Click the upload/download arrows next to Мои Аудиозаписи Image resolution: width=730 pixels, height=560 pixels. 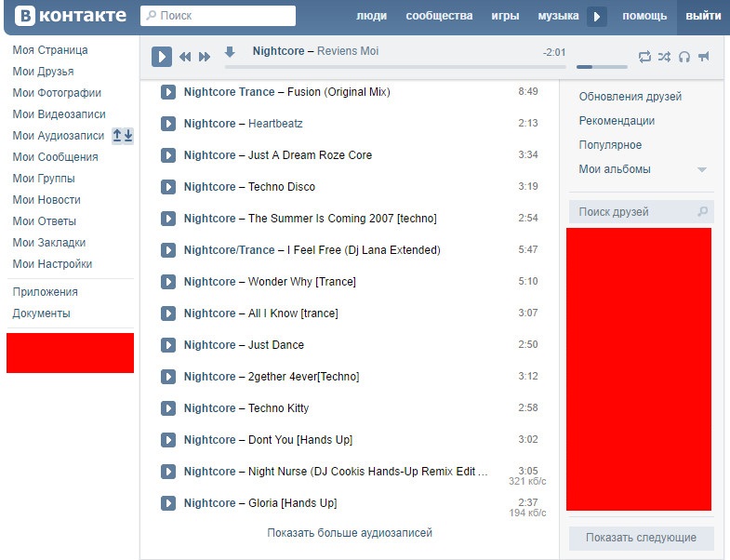123,136
